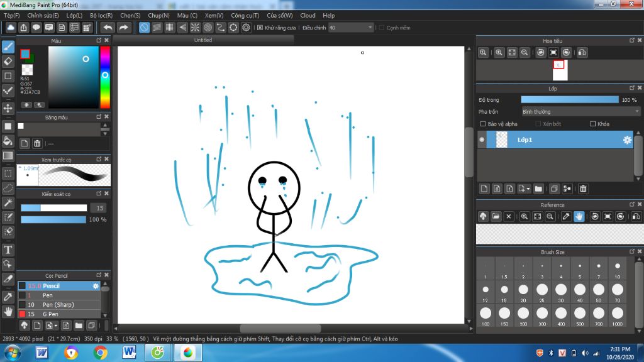Merge the layer down with the merge icon
644x362 pixels.
click(567, 189)
